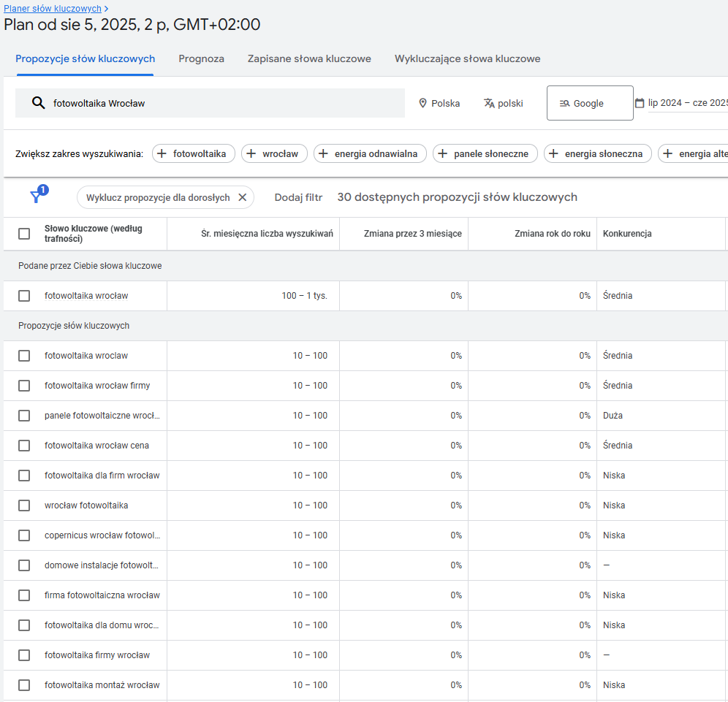
Task: Sort by 'Zmiana rok do roku' column
Action: (553, 233)
